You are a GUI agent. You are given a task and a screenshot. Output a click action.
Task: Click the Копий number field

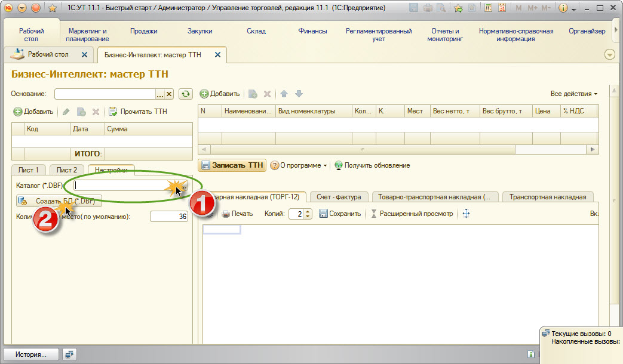point(296,214)
